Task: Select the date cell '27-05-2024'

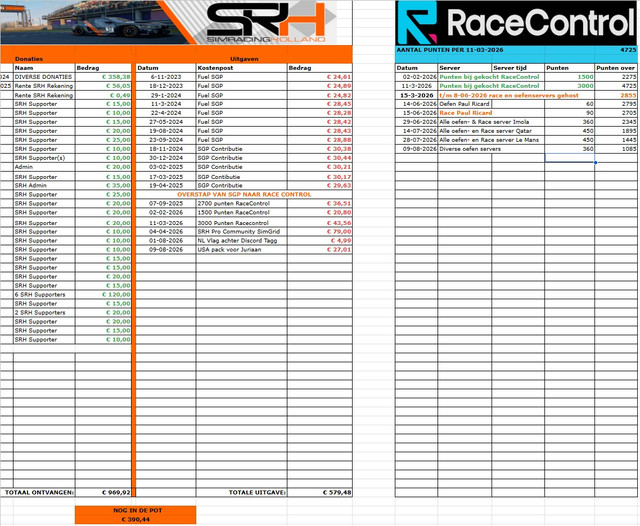Action: 166,122
